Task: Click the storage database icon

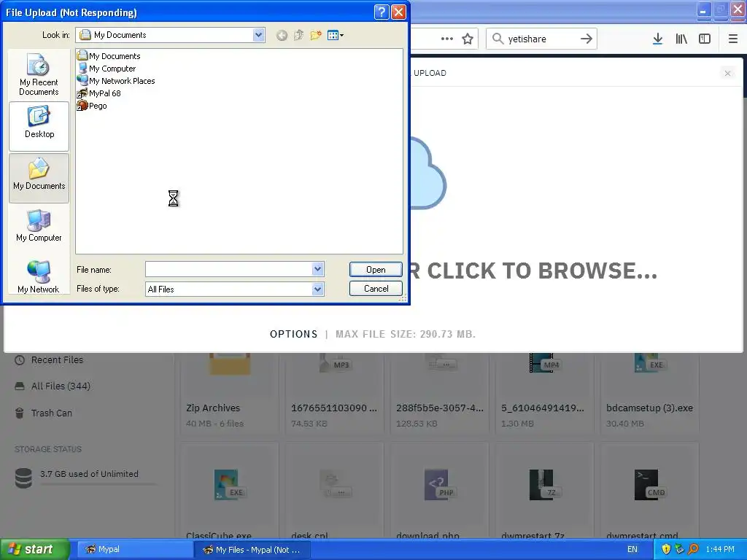Action: coord(23,478)
